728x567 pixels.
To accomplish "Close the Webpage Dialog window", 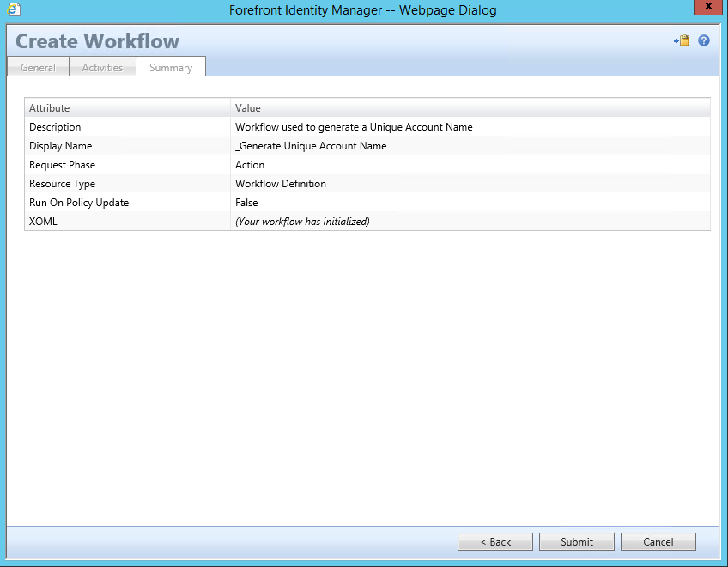I will (x=708, y=7).
